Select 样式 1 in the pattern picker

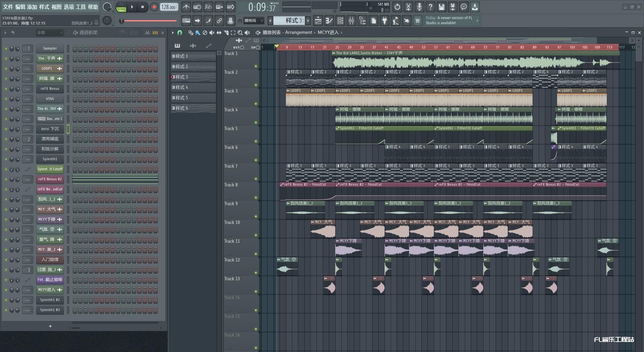tap(193, 56)
